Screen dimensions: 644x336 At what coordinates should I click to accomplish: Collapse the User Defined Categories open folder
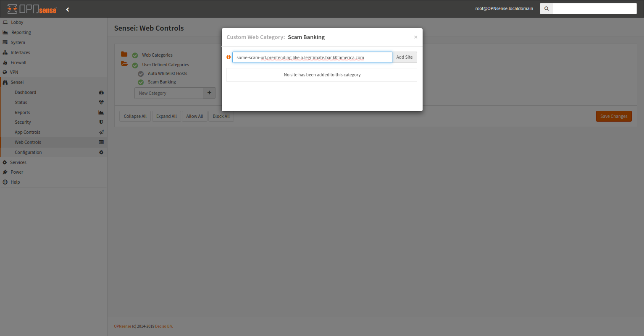tap(124, 65)
